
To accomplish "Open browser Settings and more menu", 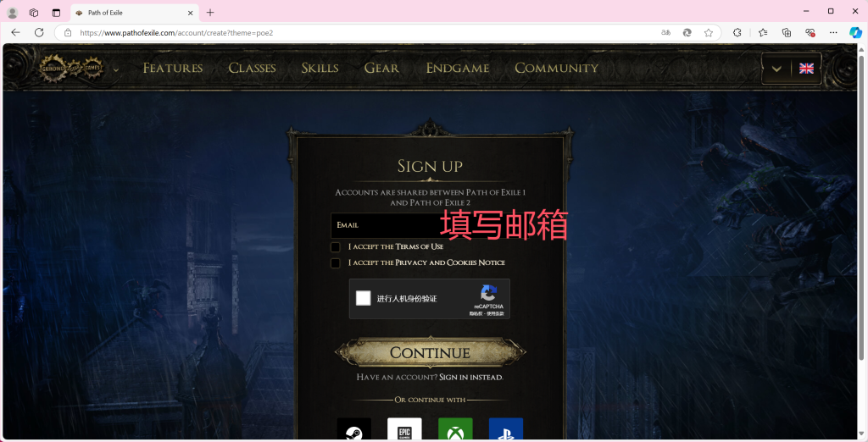I will tap(833, 33).
